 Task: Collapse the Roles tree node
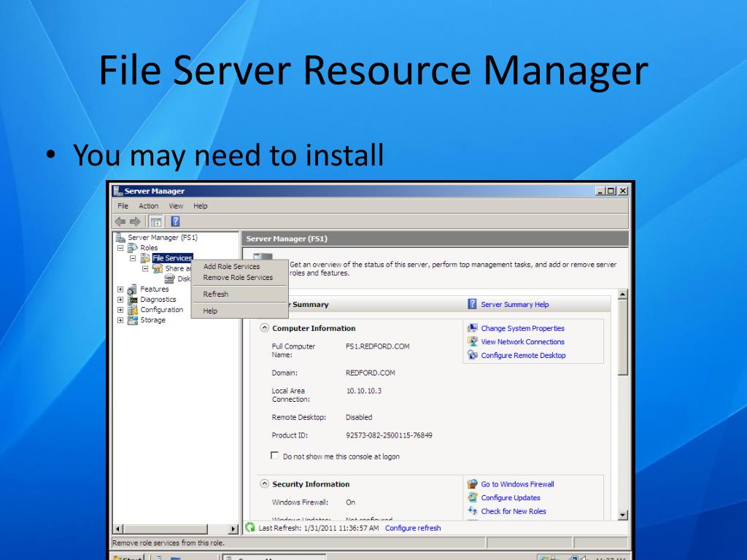point(120,248)
